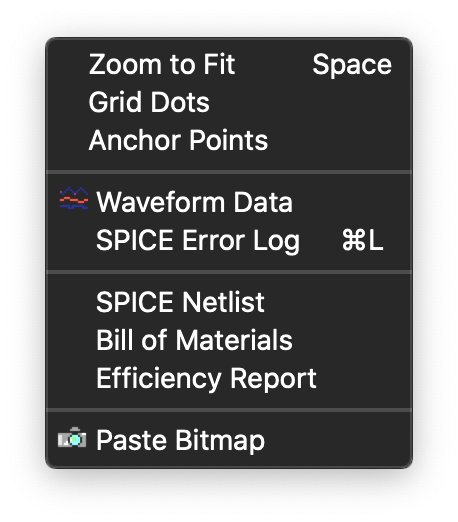Click the word Report in Efficiency Report
Screen dimensions: 458x522
click(273, 379)
